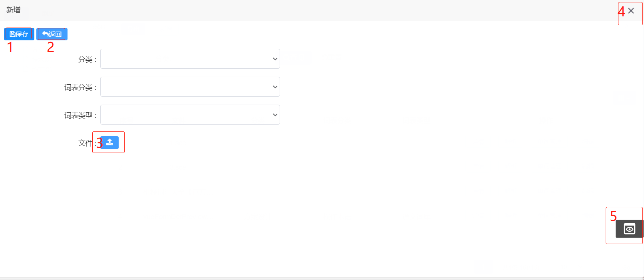Click the 词表类型 field label
Viewport: 644px width, 280px height.
[x=80, y=115]
